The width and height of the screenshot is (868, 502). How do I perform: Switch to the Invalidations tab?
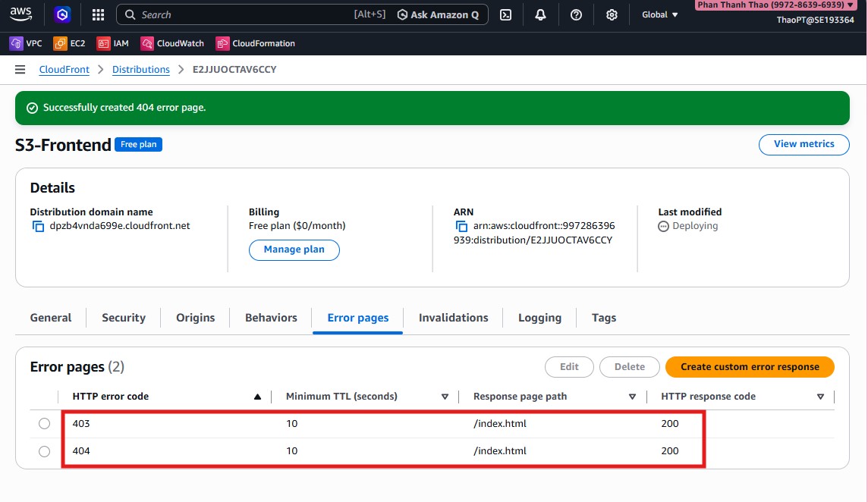pyautogui.click(x=452, y=317)
